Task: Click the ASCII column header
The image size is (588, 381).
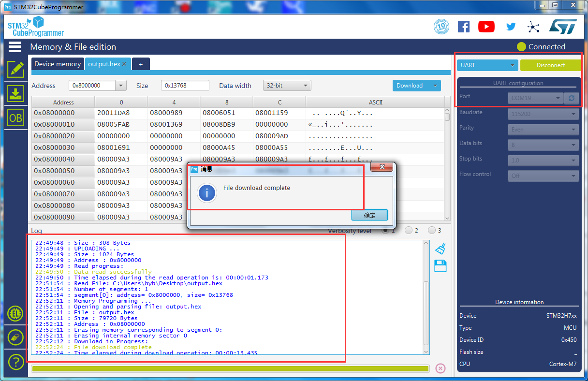Action: (x=375, y=102)
